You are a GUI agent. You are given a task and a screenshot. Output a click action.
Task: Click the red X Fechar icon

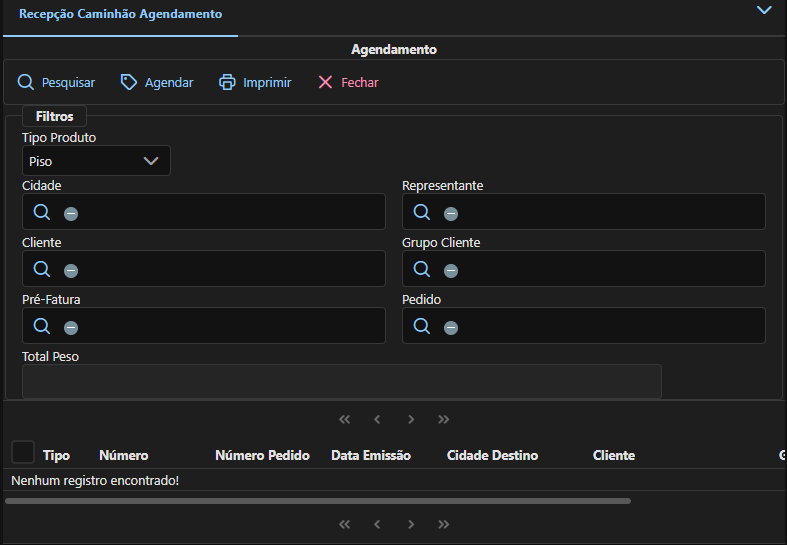[325, 82]
